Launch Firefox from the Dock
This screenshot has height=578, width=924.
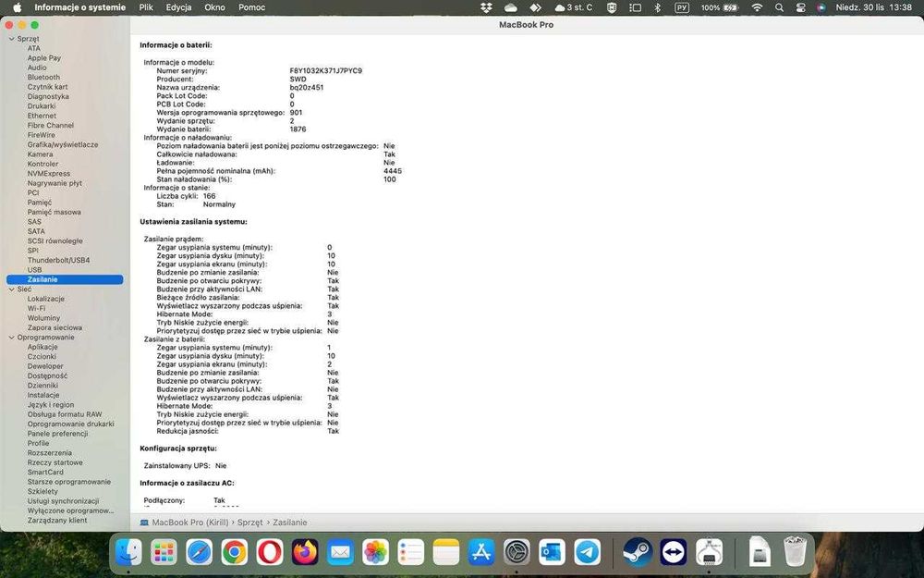[305, 553]
